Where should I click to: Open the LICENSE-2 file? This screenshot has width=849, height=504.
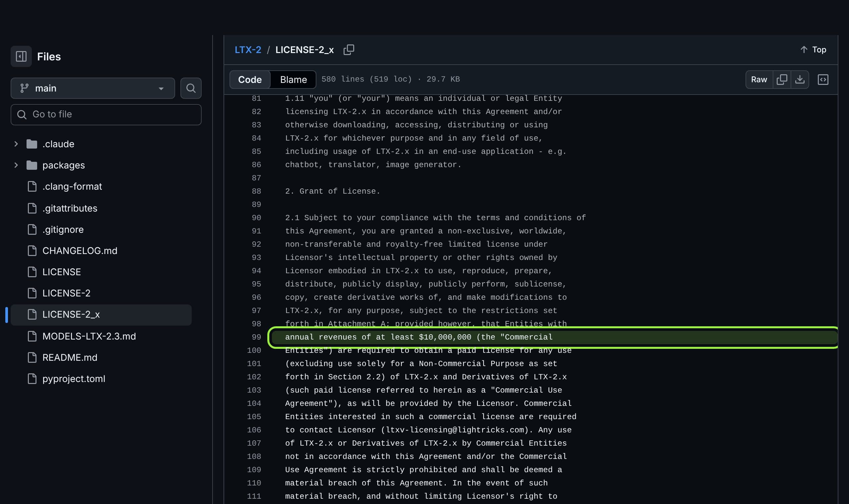click(66, 293)
